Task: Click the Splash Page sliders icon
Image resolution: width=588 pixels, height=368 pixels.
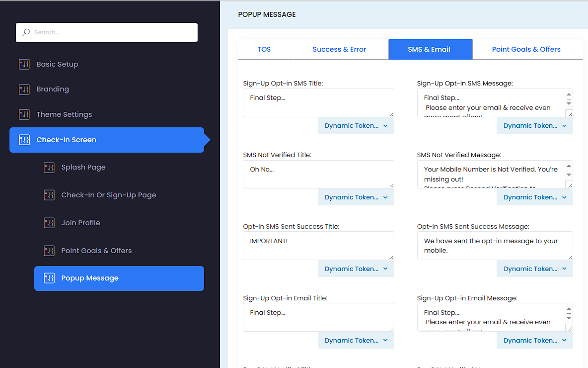Action: [49, 168]
